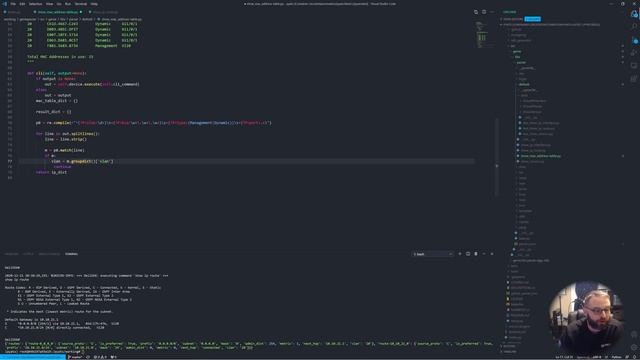
Task: Place cursor in terminal prompt line
Action: point(44,351)
